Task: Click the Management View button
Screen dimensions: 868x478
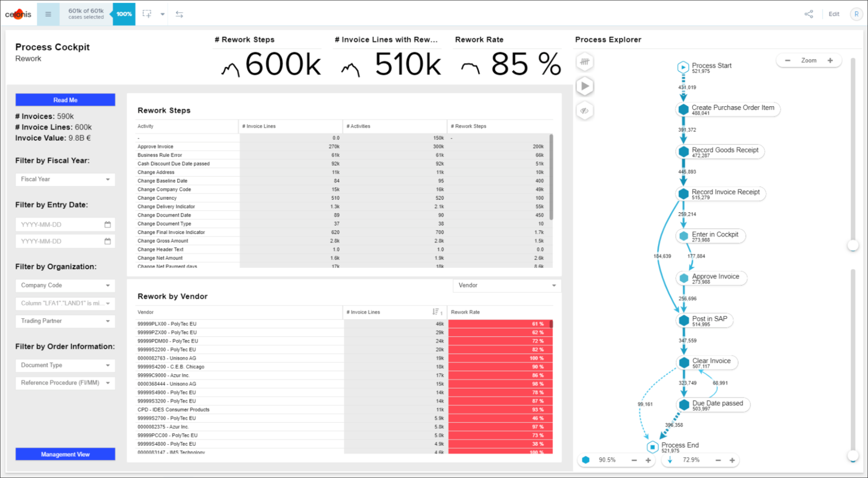Action: 65,453
